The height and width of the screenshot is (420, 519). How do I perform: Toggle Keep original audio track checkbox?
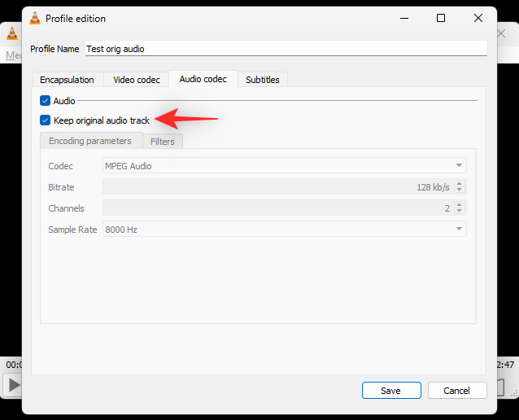point(45,120)
